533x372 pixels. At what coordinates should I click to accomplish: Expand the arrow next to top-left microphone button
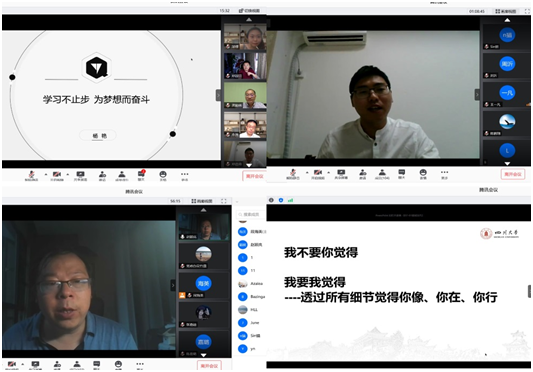(46, 174)
